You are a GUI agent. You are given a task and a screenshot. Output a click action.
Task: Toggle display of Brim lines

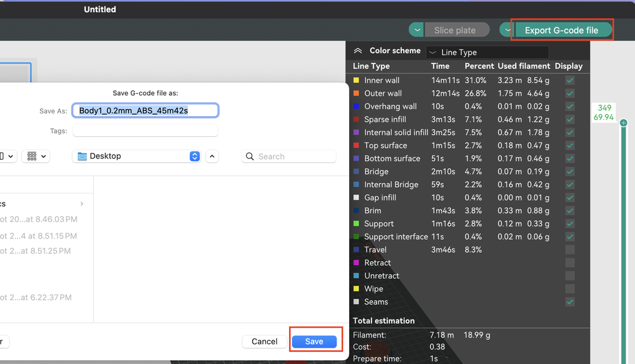click(570, 211)
